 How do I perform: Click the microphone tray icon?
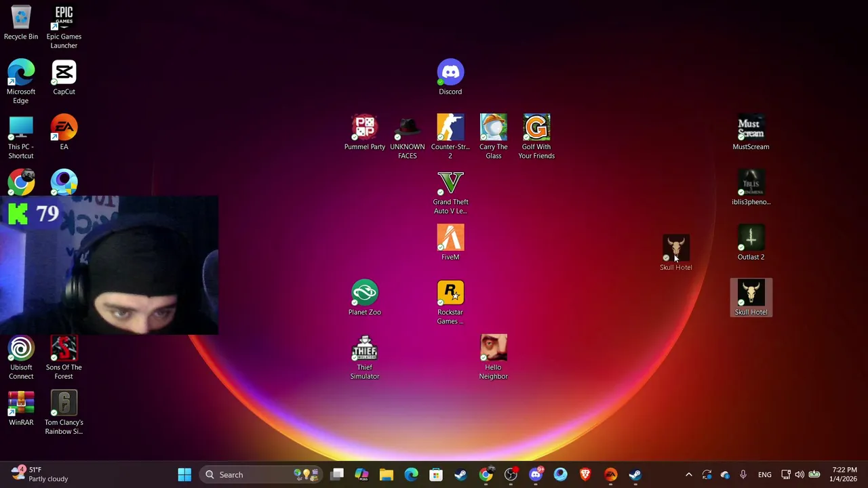[743, 474]
